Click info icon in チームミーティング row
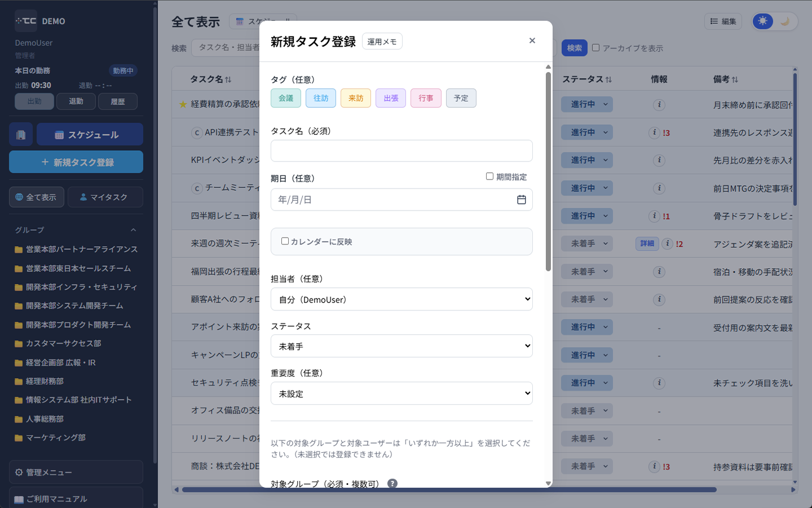 pos(659,188)
